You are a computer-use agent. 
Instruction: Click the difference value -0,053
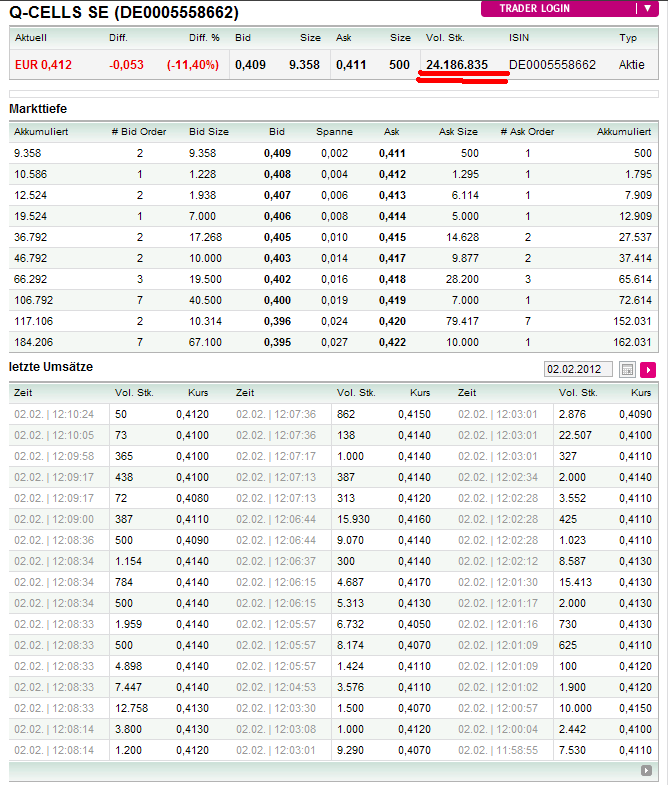[126, 65]
